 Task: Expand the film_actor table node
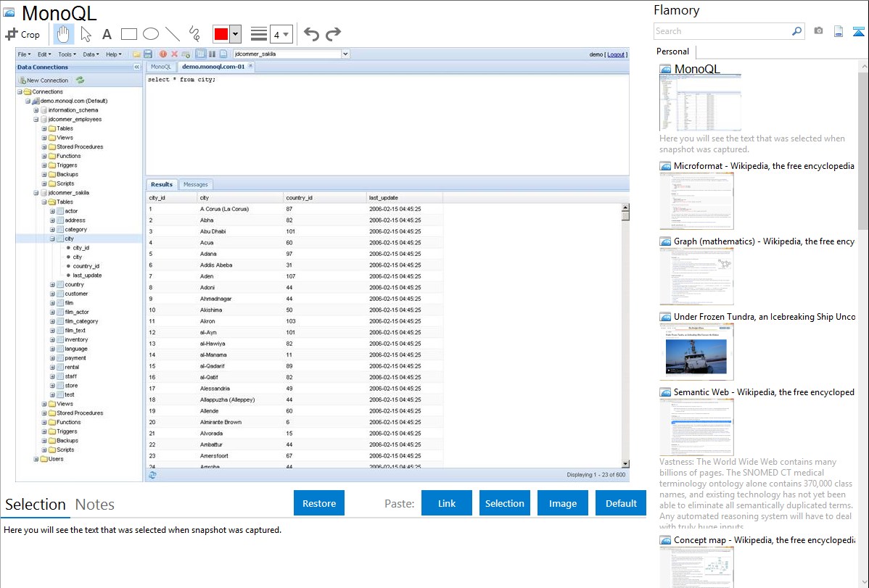click(53, 312)
